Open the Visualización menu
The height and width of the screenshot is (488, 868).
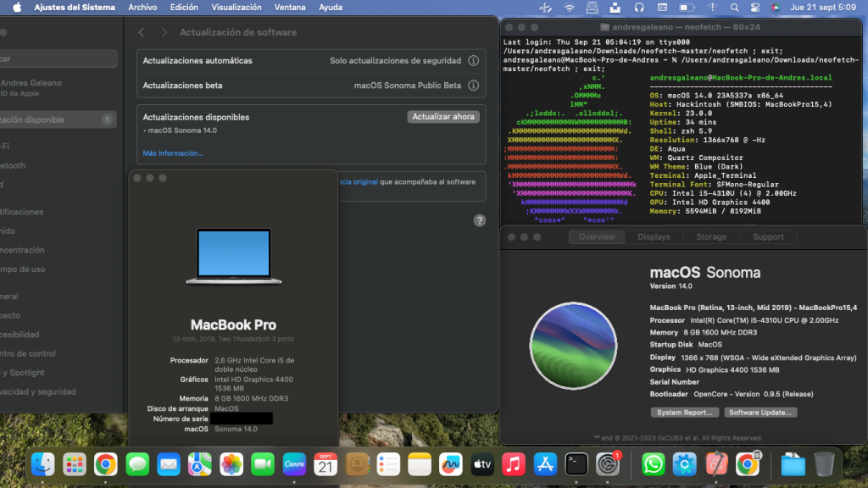[236, 7]
